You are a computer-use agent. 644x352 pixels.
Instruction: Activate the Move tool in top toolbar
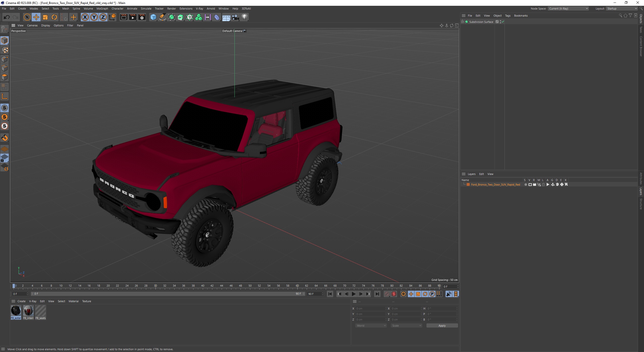click(36, 17)
